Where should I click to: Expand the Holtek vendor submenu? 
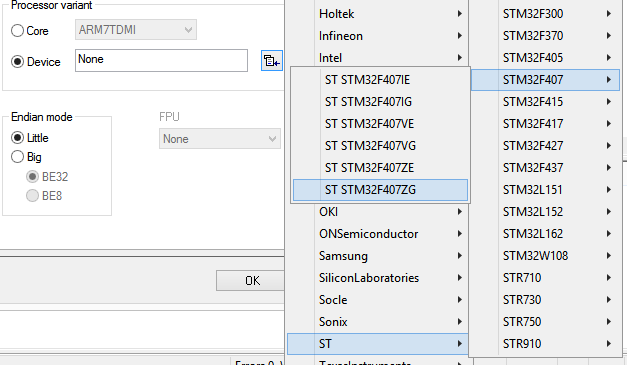point(378,14)
